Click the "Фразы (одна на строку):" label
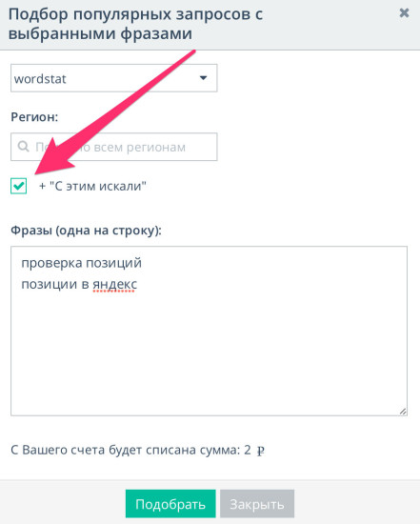 coord(87,231)
